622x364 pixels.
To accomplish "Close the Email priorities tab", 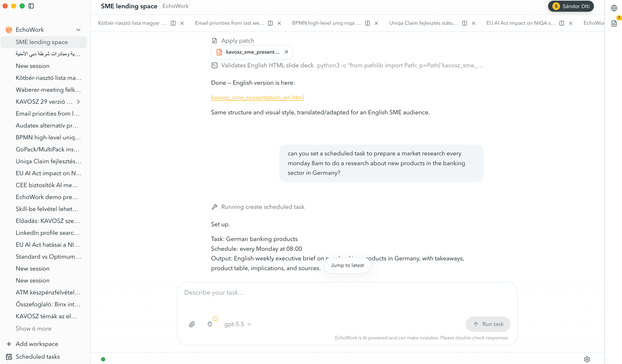I will click(x=279, y=23).
